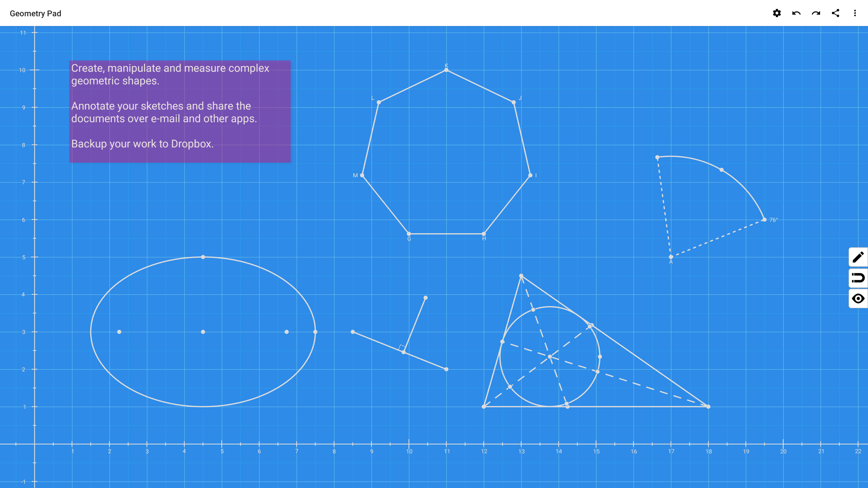Select heptagon vertex H
Viewport: 868px width, 488px height.
coord(484,234)
